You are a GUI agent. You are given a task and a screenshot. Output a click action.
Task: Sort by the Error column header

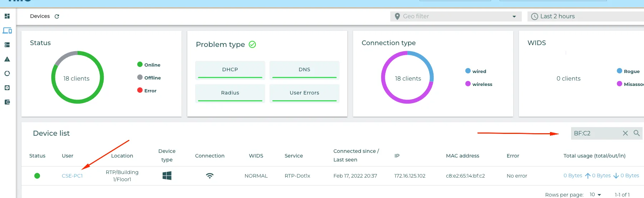click(513, 156)
